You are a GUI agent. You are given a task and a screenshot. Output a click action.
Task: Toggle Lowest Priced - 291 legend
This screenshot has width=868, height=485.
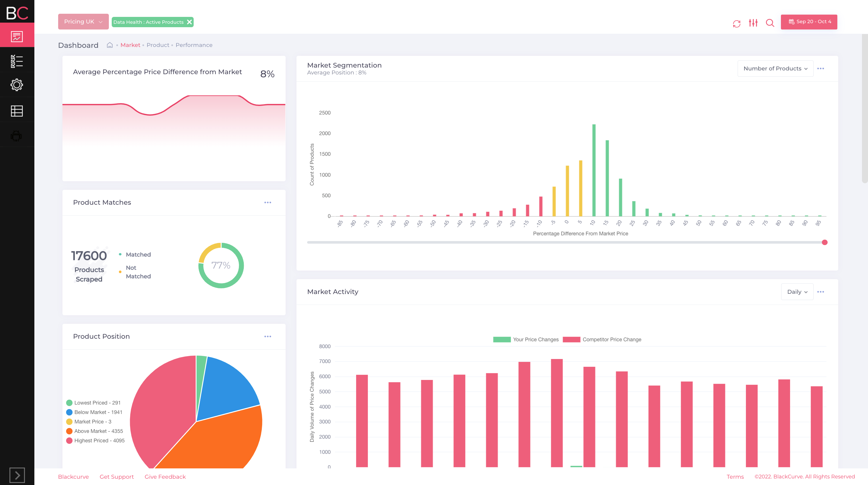[x=93, y=403]
